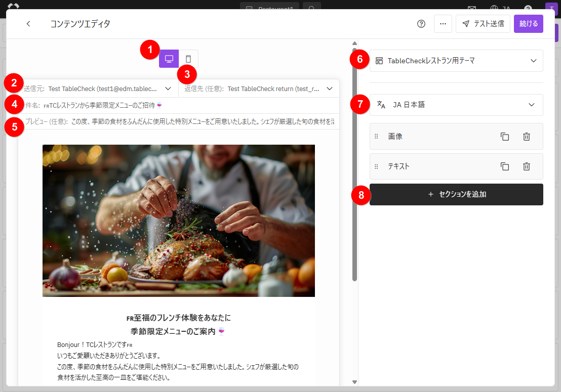Click the preview pane scrollbar thumb

(354, 164)
